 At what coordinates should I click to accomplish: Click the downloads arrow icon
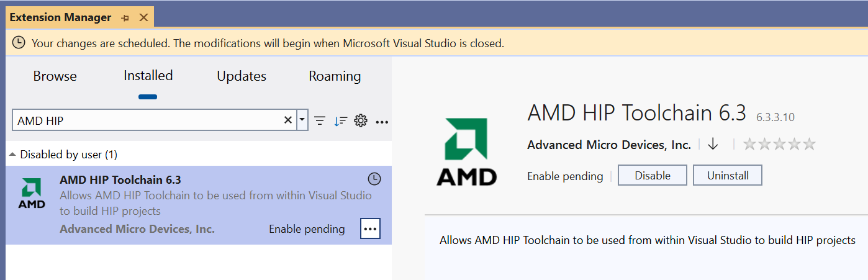pos(713,144)
